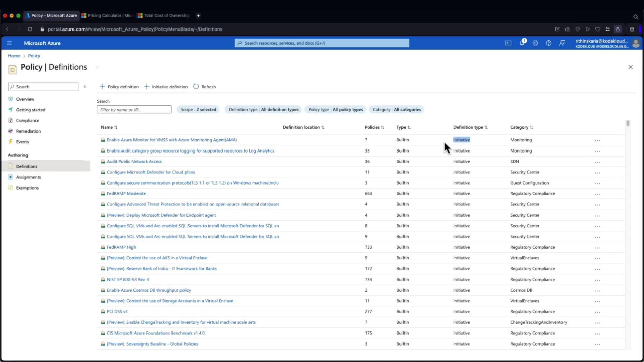This screenshot has width=644, height=362.
Task: Add a new Policy definition
Action: (119, 87)
